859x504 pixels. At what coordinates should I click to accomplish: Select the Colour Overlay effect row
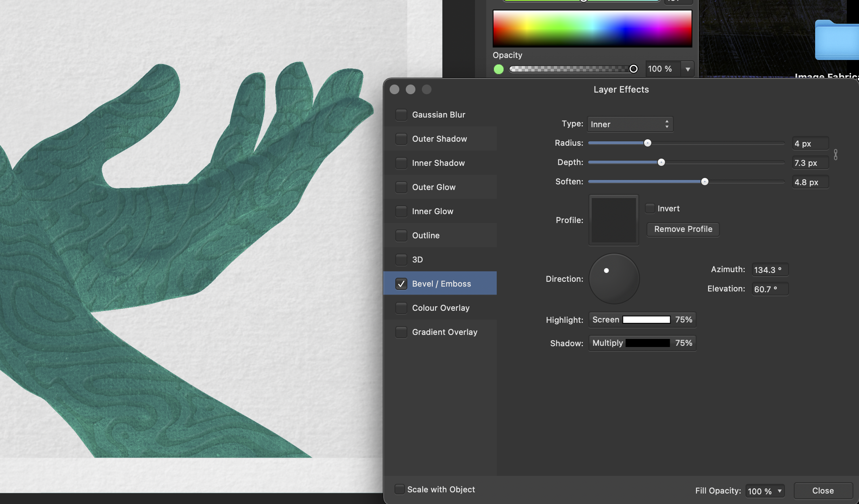click(x=441, y=308)
